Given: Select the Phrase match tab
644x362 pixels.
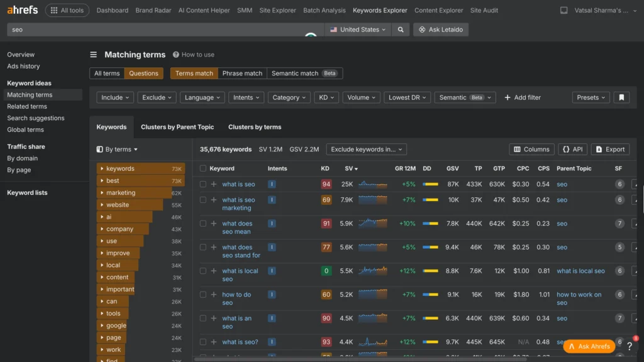Looking at the screenshot, I should 242,74.
